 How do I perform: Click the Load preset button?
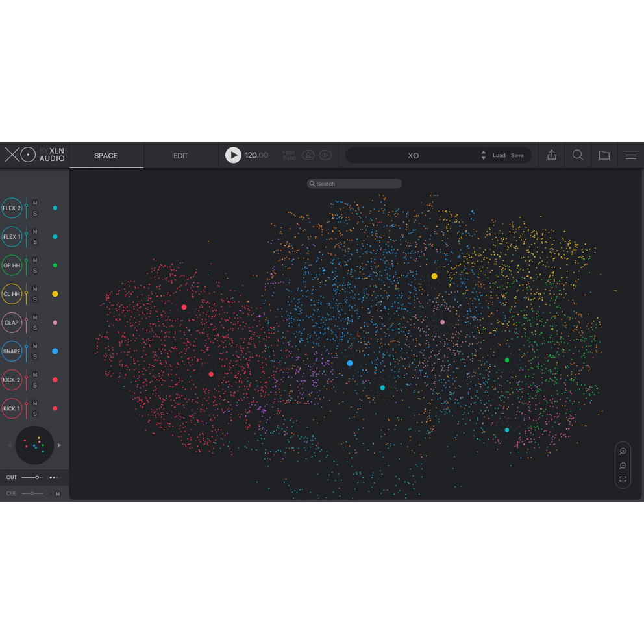point(499,155)
